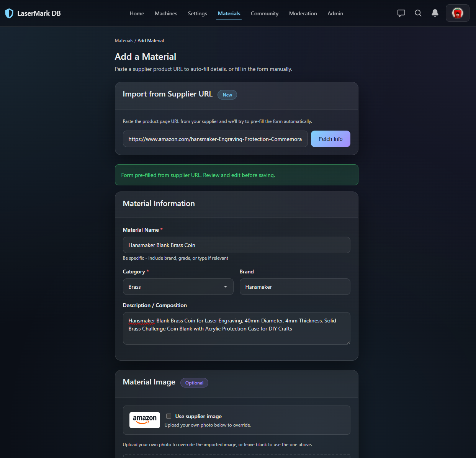
Task: Click the supplier URL input field
Action: [215, 139]
